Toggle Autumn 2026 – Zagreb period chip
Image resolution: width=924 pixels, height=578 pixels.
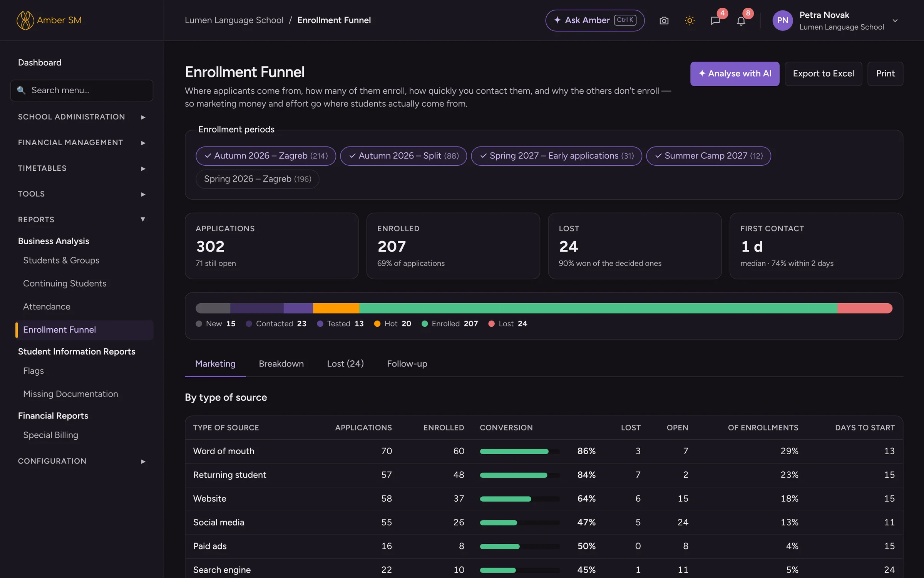[x=266, y=156]
